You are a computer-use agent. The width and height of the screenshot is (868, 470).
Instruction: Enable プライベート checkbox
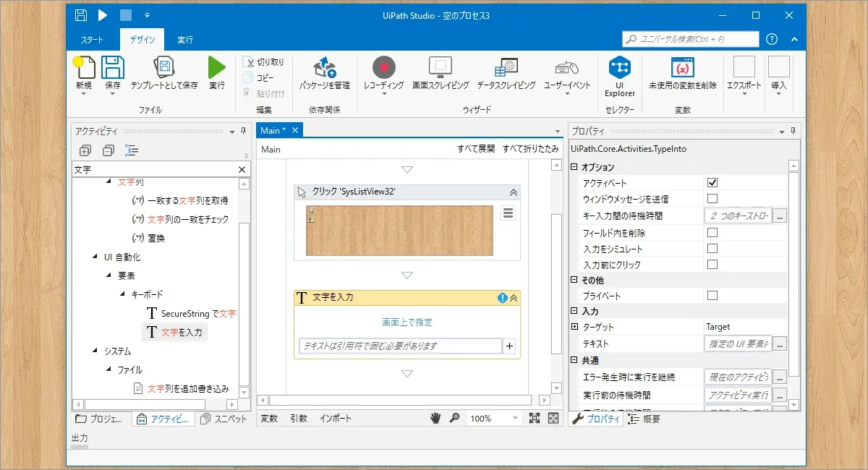tap(712, 296)
